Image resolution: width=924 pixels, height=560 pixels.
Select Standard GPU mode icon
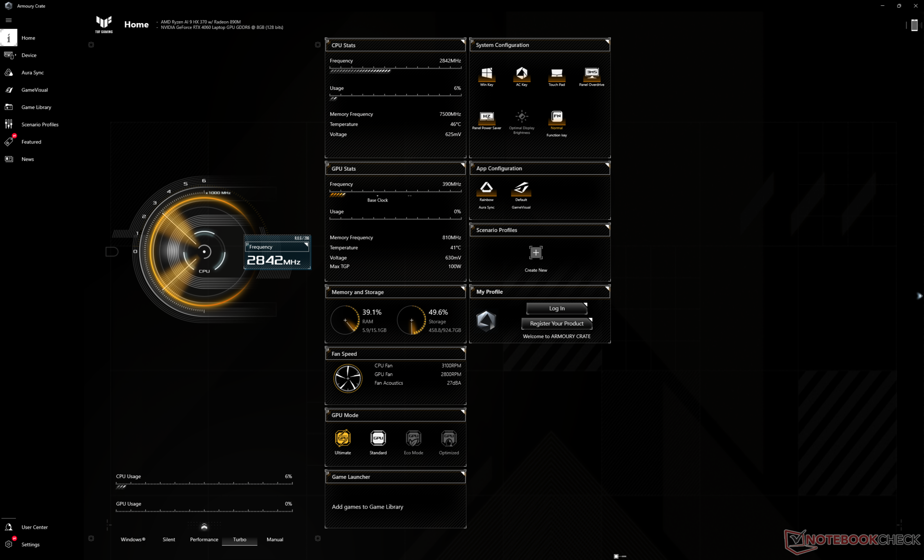(378, 438)
